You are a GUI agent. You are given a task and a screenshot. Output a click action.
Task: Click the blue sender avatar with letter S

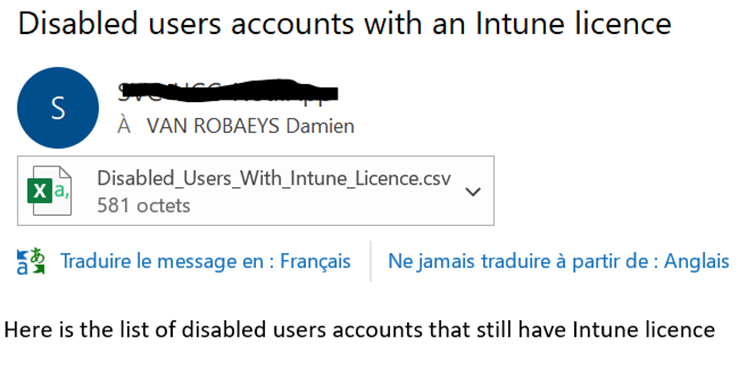(x=58, y=108)
